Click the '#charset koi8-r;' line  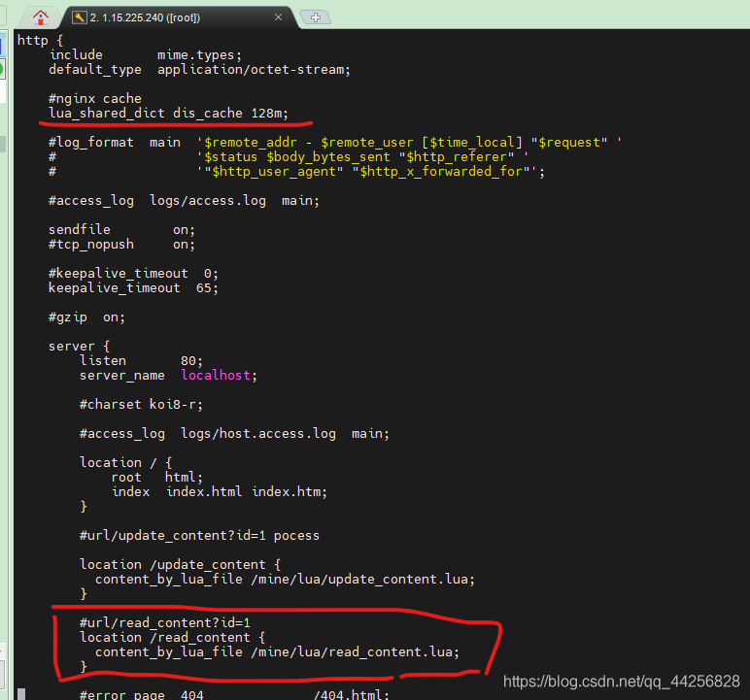tap(141, 405)
